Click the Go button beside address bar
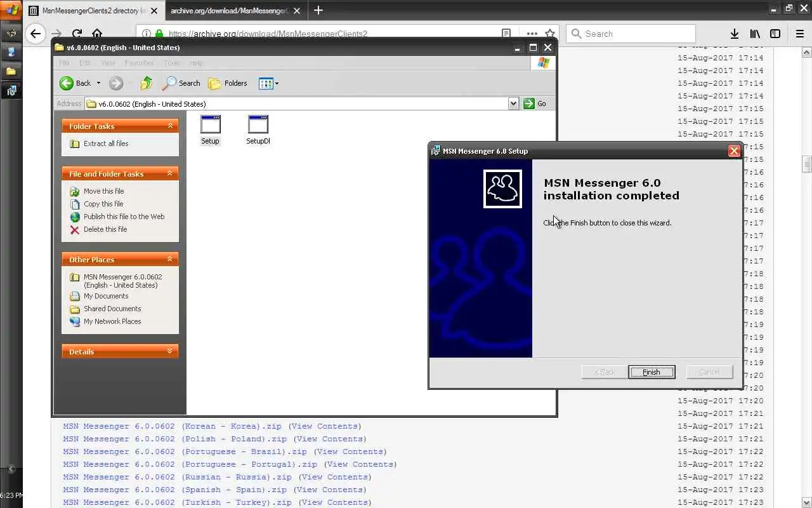Image resolution: width=812 pixels, height=508 pixels. [x=535, y=104]
